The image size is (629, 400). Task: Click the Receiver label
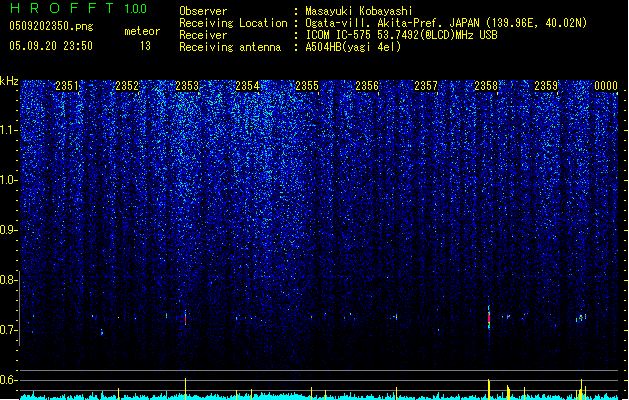pos(203,35)
